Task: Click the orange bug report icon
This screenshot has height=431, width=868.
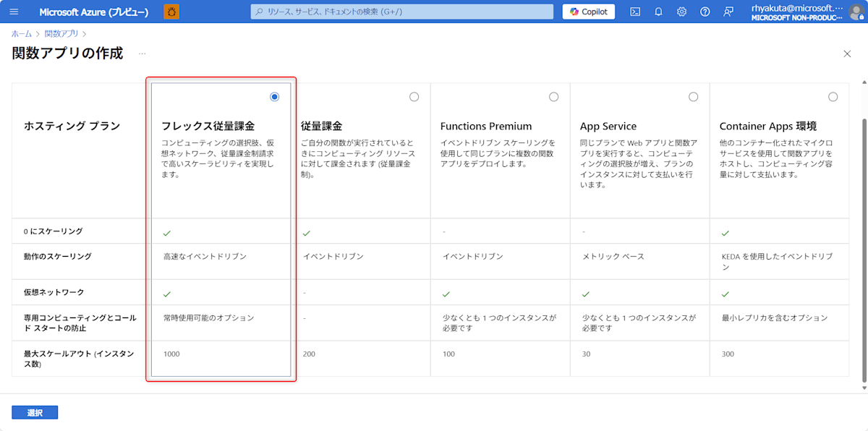Action: tap(171, 12)
